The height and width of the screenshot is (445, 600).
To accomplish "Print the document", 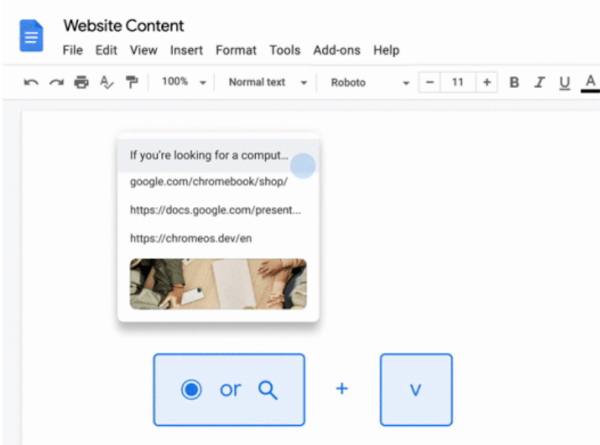I will click(81, 82).
